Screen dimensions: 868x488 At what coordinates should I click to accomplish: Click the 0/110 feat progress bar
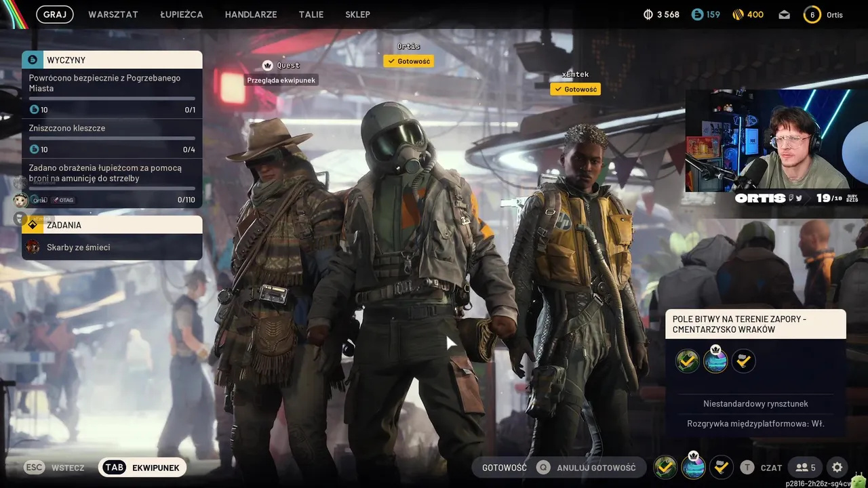pyautogui.click(x=112, y=188)
